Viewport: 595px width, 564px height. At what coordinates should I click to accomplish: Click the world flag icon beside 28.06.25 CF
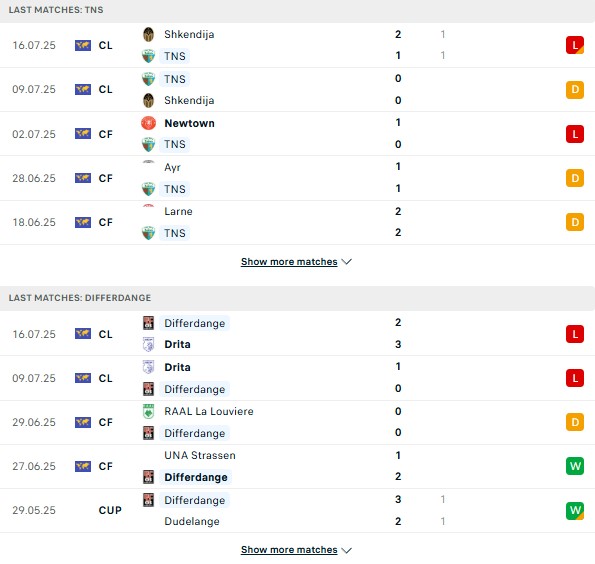point(83,178)
